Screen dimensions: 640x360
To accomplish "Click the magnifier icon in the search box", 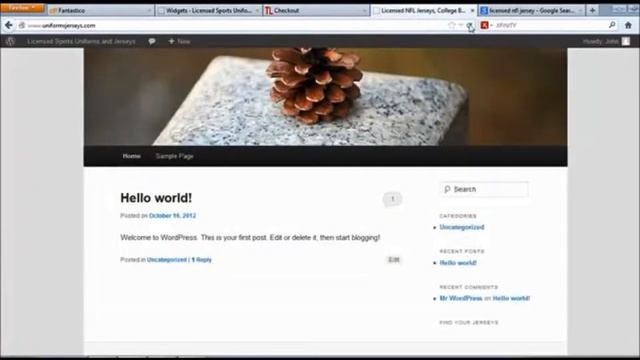I will [612, 25].
